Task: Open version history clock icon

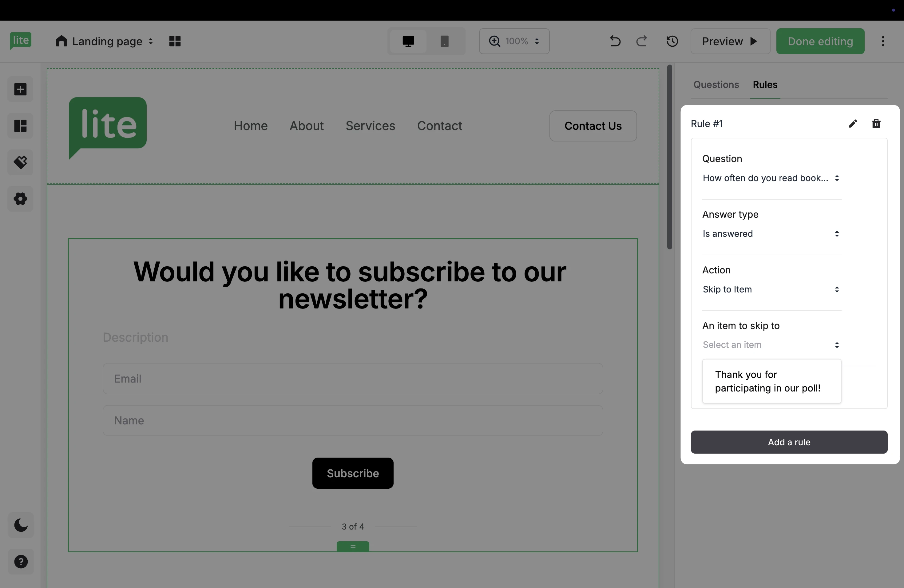Action: tap(672, 41)
